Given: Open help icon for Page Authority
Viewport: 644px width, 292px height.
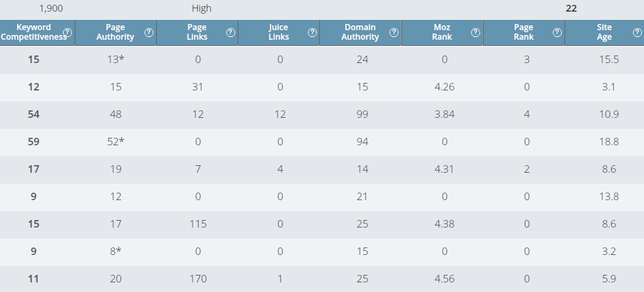Looking at the screenshot, I should coord(149,32).
